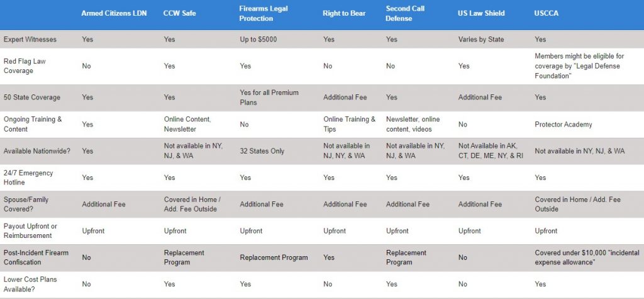Select Ongoing Training & Content row label

pos(33,124)
